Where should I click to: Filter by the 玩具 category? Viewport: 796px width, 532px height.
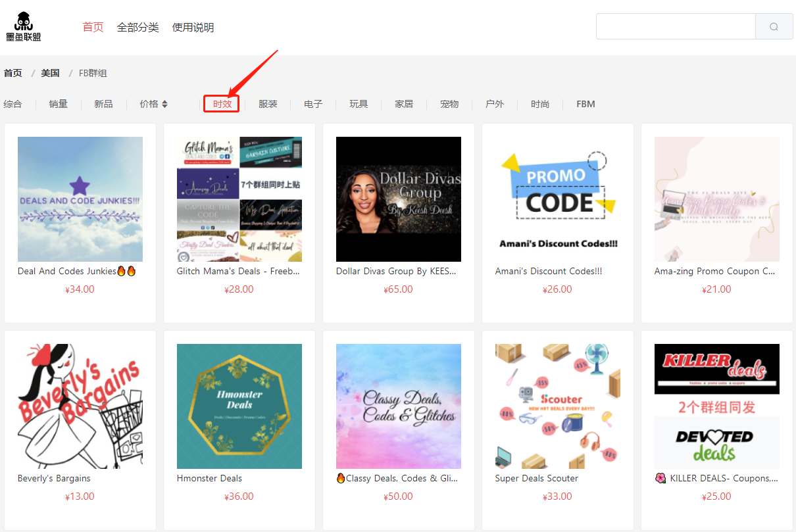point(359,104)
